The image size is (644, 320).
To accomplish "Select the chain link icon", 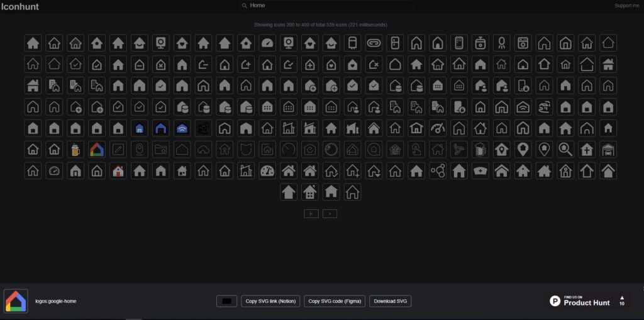I will pos(374,43).
